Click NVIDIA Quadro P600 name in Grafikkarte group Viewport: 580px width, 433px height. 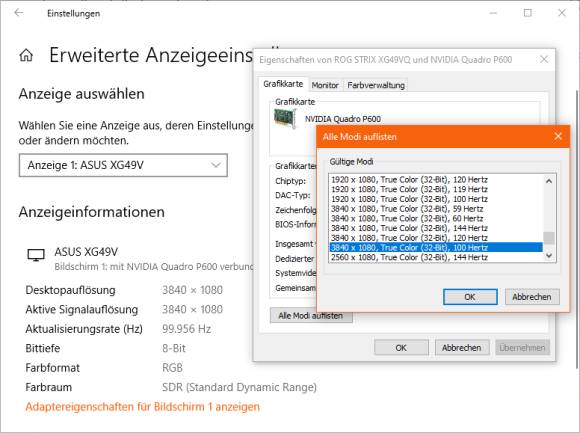click(343, 119)
